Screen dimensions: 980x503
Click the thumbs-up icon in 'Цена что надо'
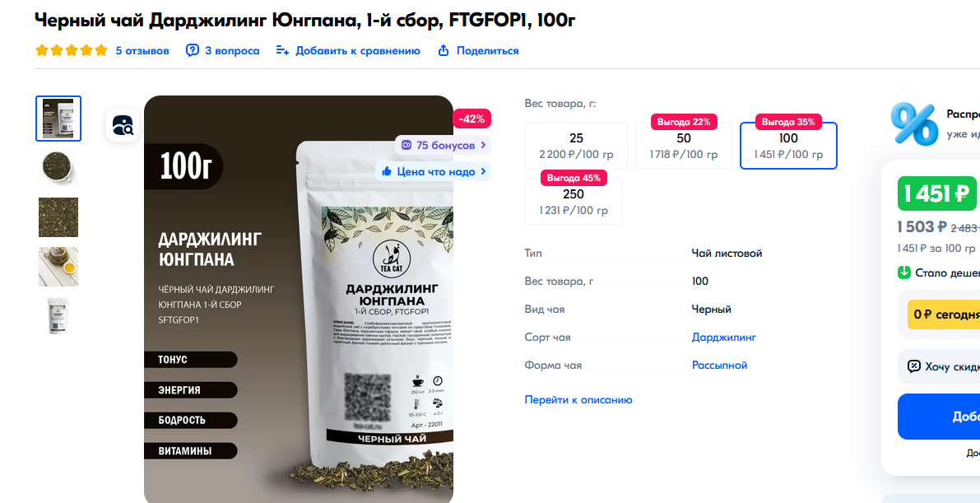coord(387,171)
